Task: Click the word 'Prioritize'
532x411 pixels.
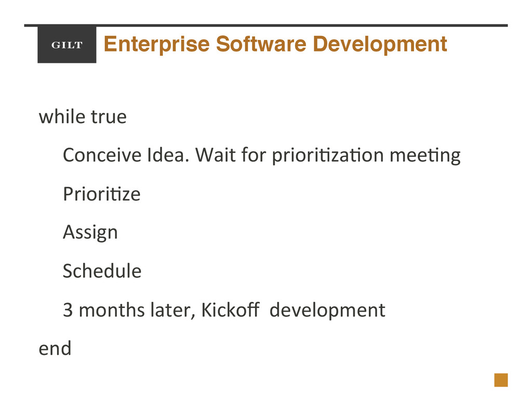Action: pyautogui.click(x=101, y=194)
